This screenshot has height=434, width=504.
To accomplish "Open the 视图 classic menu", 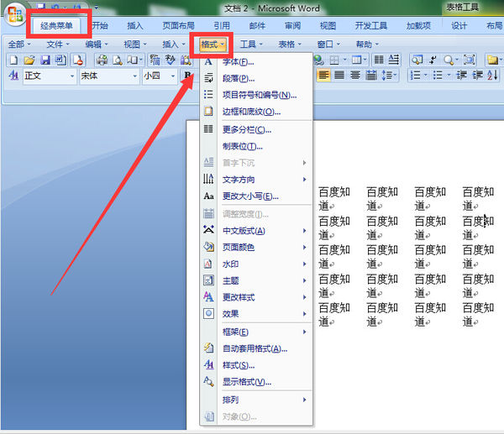I will (135, 44).
